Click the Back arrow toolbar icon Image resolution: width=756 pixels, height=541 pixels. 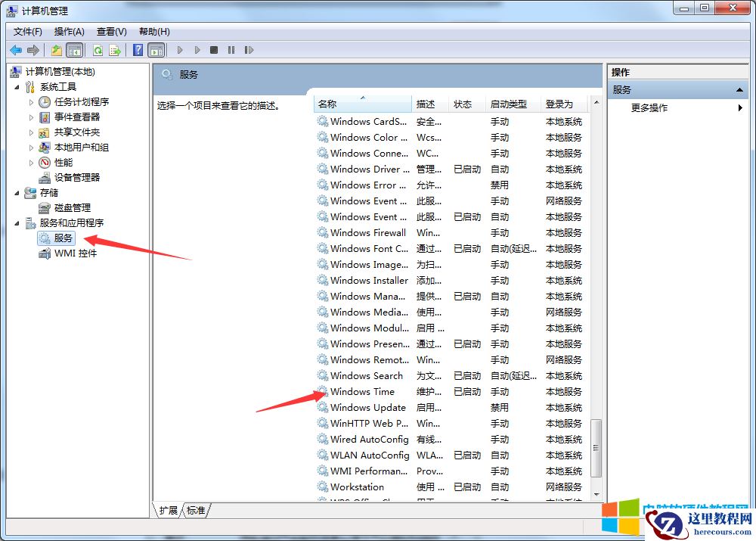click(16, 50)
